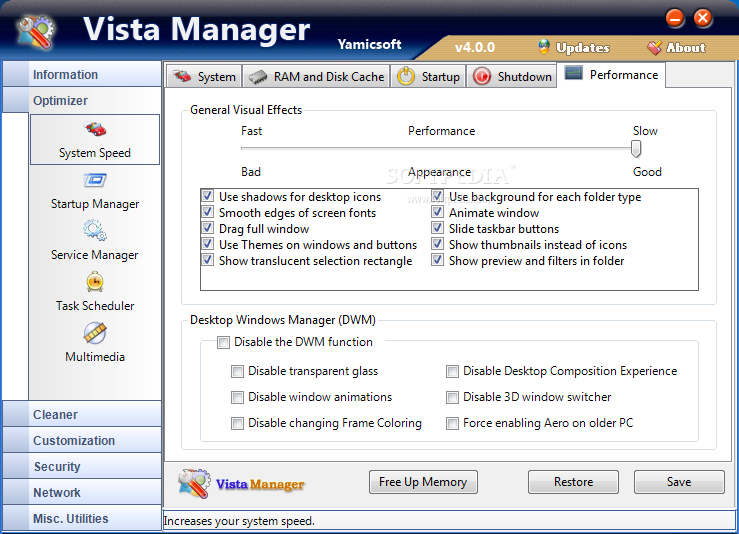Click the Startup power icon on tab

(x=405, y=76)
